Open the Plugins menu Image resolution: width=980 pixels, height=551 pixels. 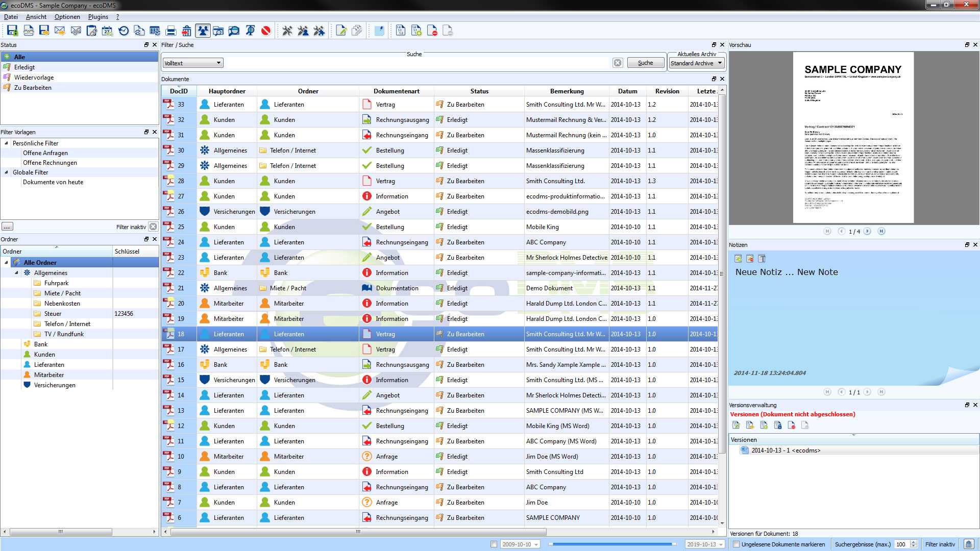(98, 16)
